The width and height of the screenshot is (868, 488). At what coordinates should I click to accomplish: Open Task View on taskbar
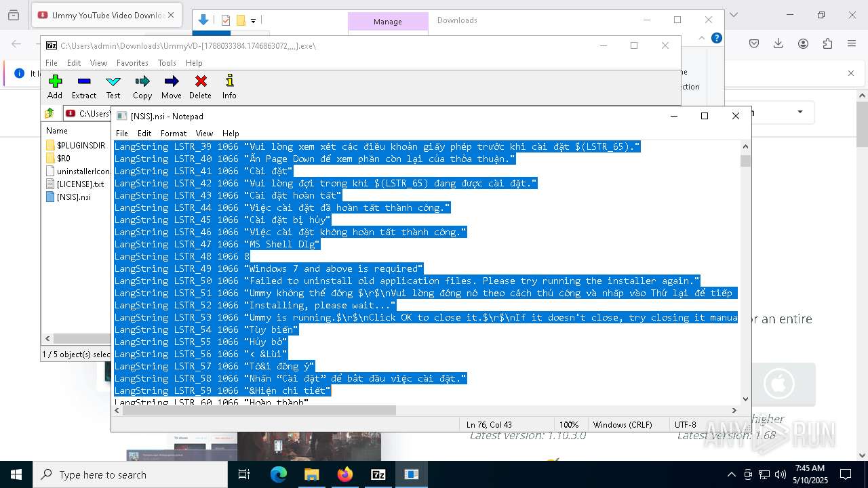point(244,474)
